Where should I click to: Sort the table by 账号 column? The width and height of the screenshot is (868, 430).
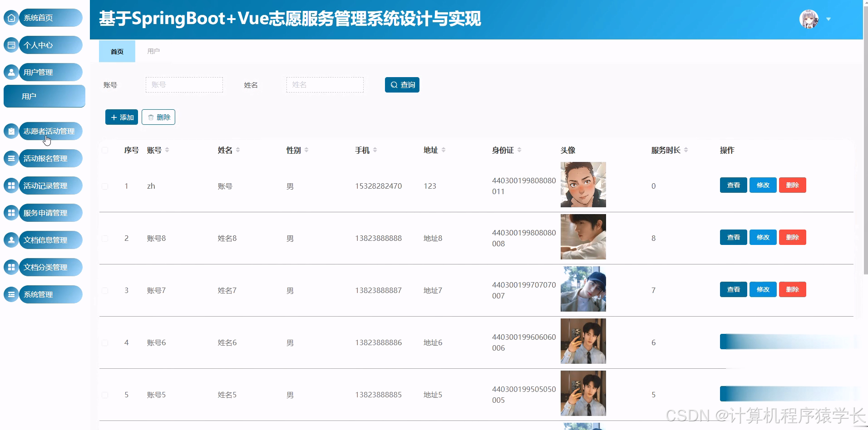coord(167,150)
